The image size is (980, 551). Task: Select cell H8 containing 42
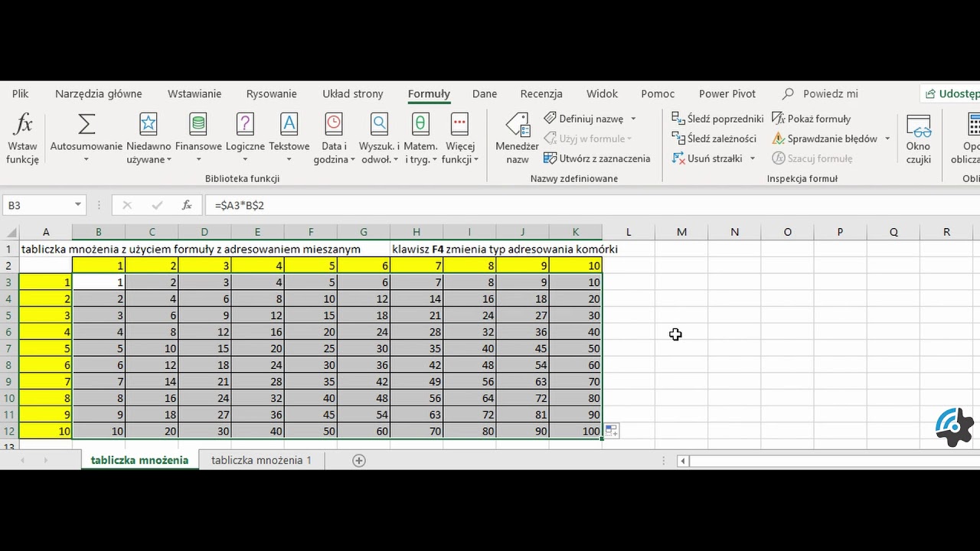click(416, 364)
